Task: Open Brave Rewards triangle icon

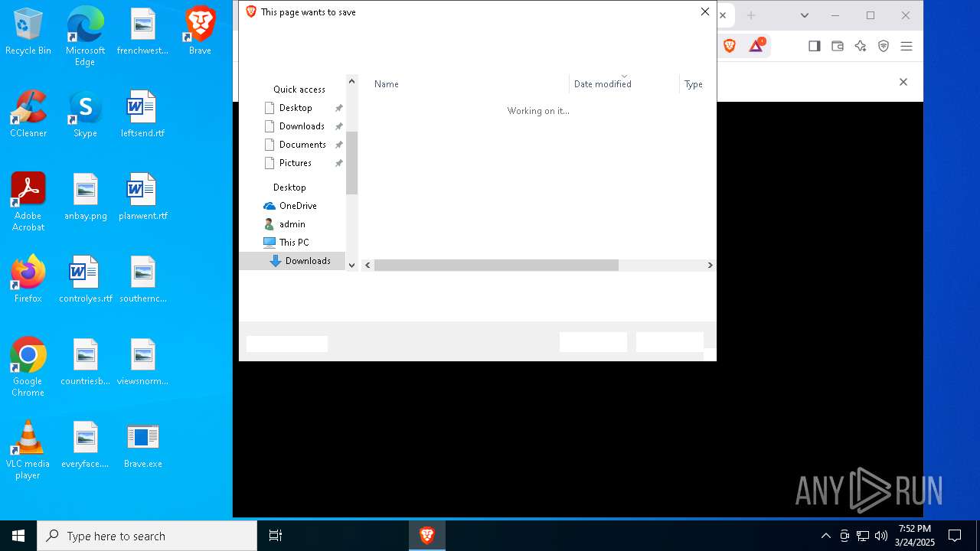Action: pos(756,46)
